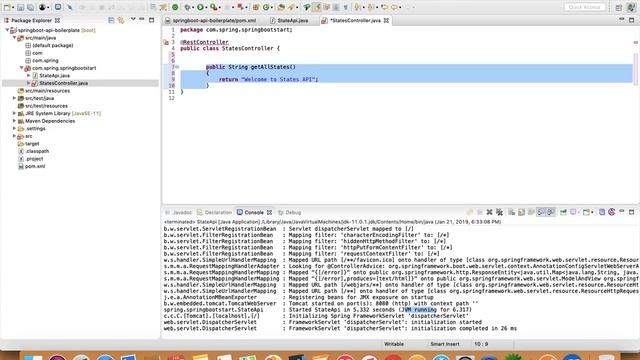Viewport: 640px width, 360px height.
Task: Click the Next Annotation arrow icon
Action: click(x=357, y=7)
